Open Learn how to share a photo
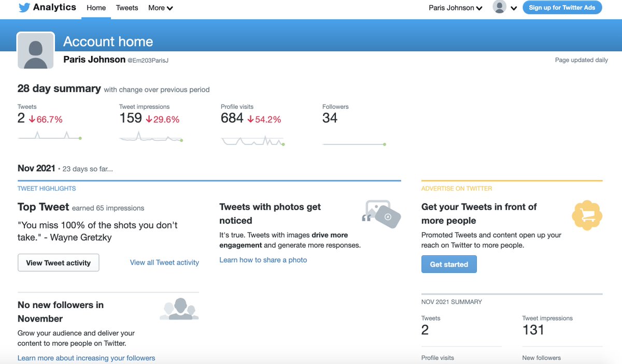The image size is (622, 364). click(263, 260)
